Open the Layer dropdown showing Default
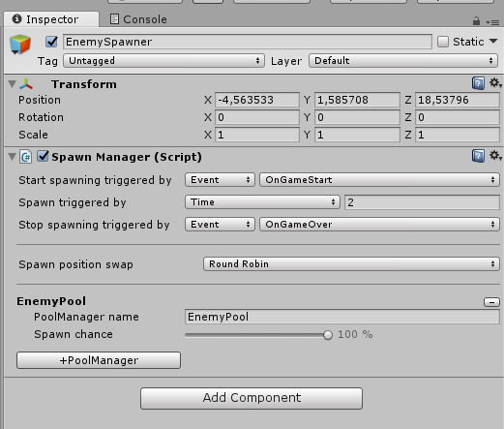Viewport: 504px width, 429px height. pos(403,61)
